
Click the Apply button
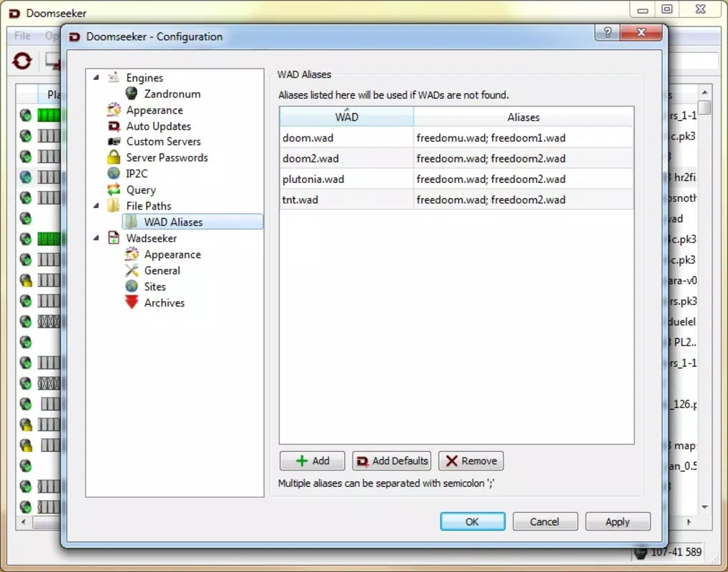617,521
